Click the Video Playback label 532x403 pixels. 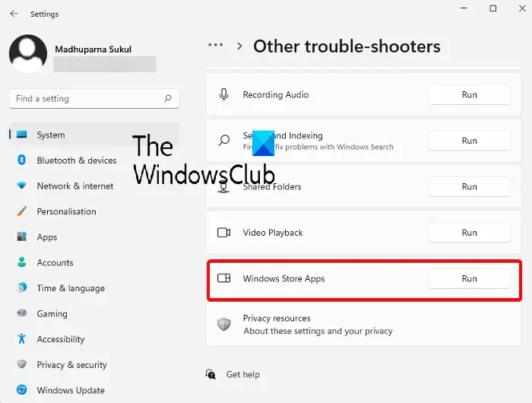(273, 233)
